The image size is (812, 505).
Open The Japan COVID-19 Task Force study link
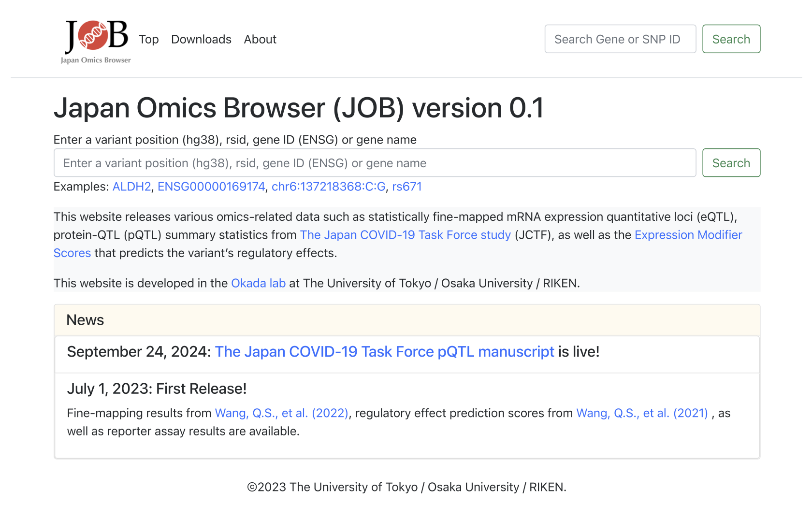[406, 235]
